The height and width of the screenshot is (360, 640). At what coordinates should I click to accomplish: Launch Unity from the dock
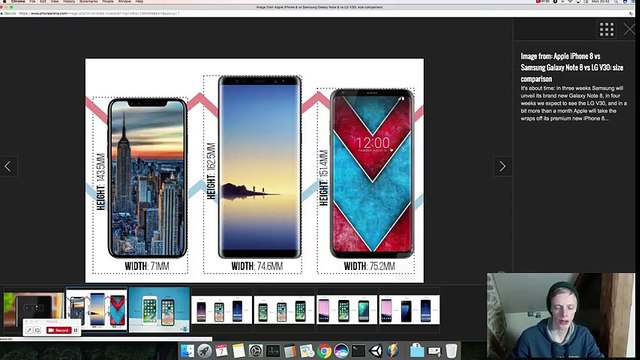[x=376, y=351]
